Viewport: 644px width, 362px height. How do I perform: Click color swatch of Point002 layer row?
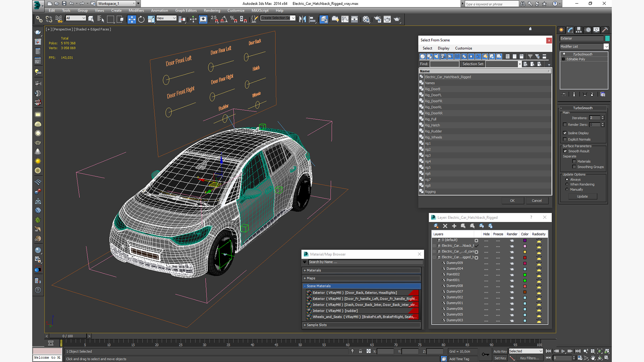pos(525,275)
